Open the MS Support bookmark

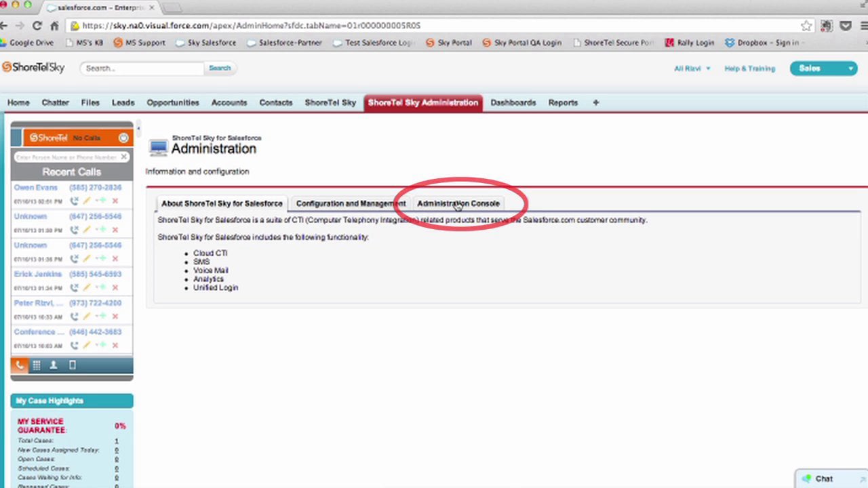[140, 43]
